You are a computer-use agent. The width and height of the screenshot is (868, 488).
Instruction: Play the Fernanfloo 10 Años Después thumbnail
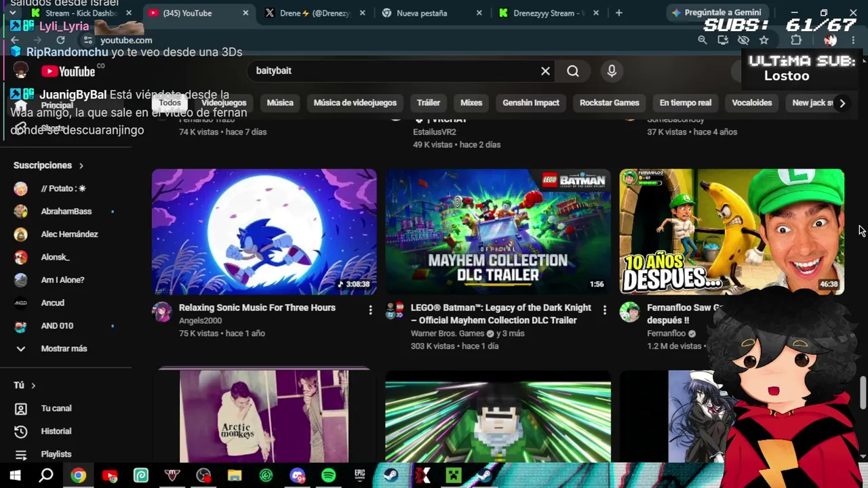coord(732,232)
